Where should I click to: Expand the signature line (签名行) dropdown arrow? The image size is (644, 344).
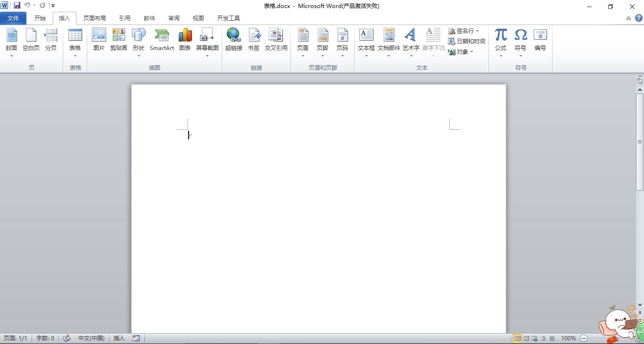pos(477,31)
